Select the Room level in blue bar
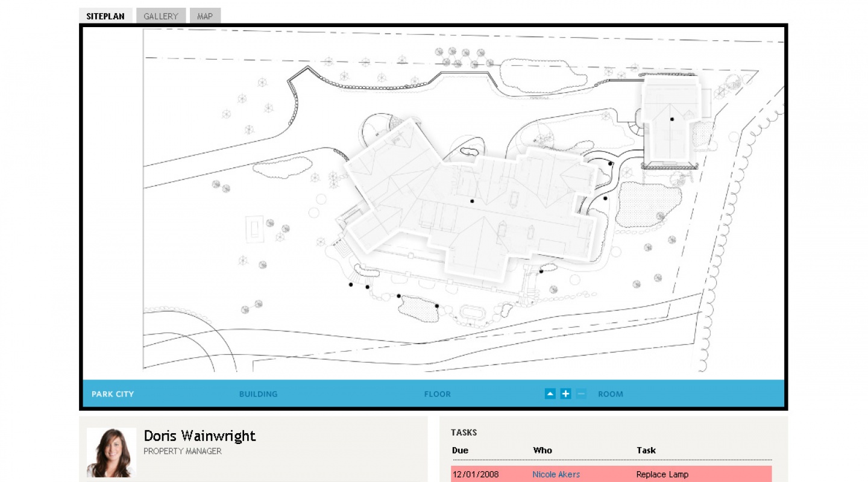Viewport: 868px width, 482px height. 611,394
